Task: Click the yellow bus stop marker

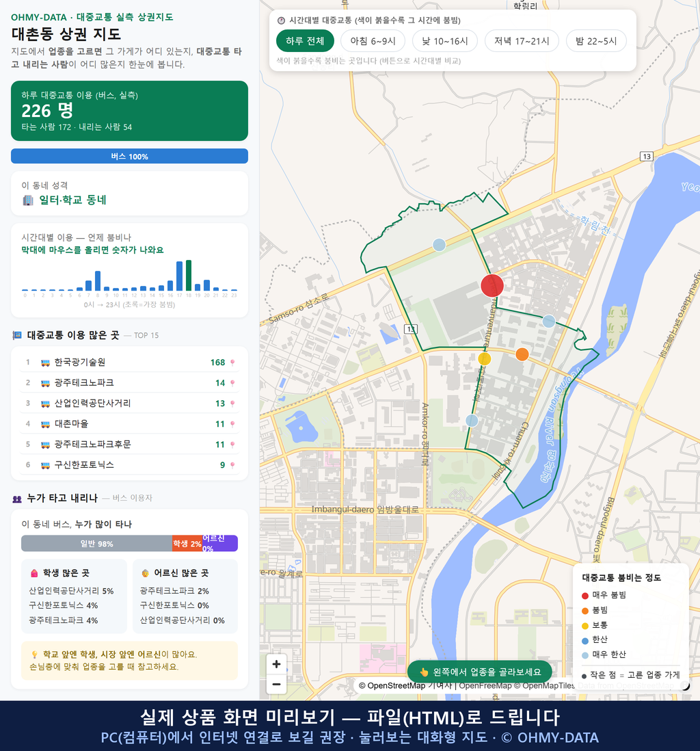Action: (x=485, y=358)
